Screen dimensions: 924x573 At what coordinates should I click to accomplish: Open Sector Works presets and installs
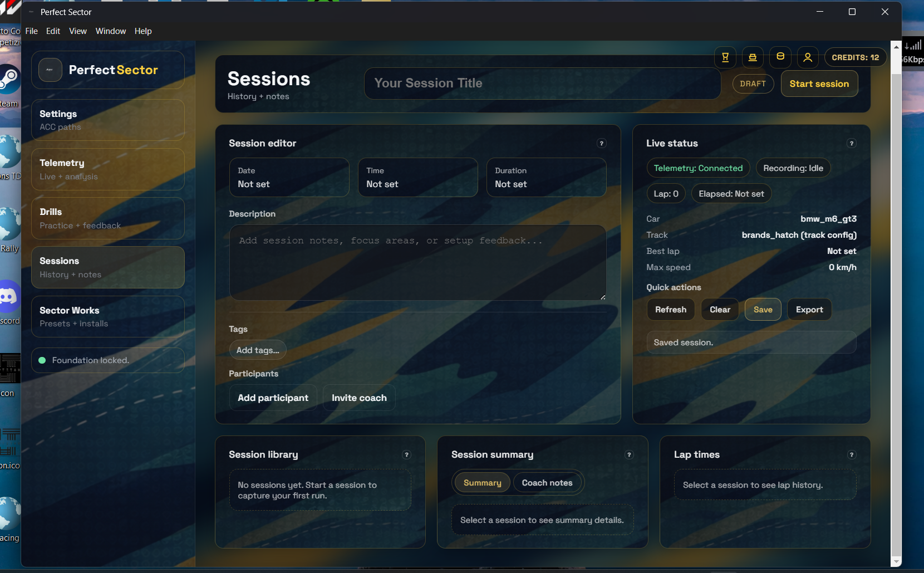pyautogui.click(x=108, y=316)
